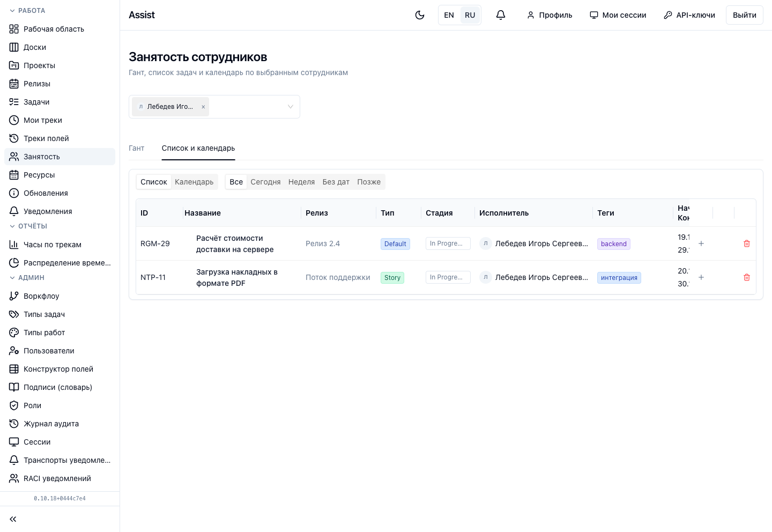Go to Проекты in sidebar
The height and width of the screenshot is (532, 772).
[x=60, y=65]
